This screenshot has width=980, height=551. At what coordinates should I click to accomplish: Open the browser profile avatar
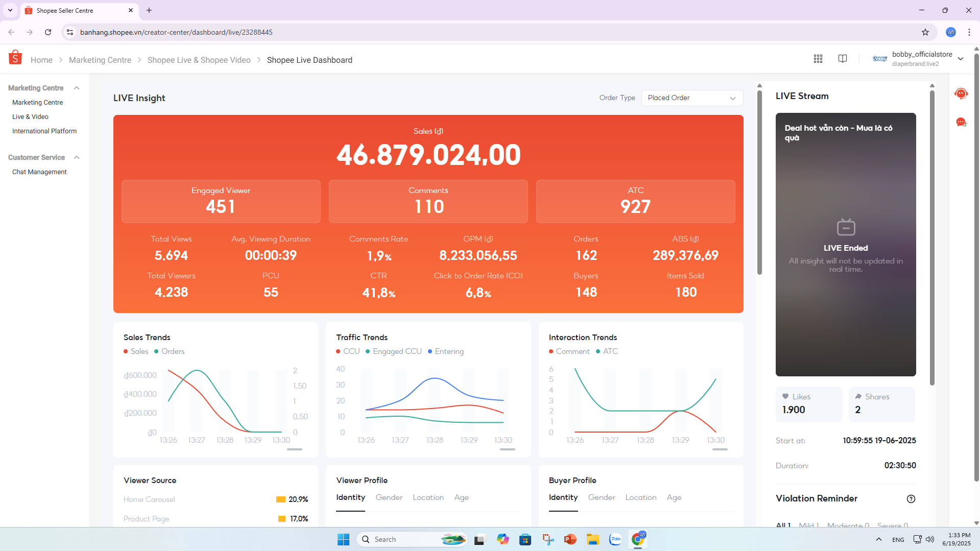(x=951, y=32)
